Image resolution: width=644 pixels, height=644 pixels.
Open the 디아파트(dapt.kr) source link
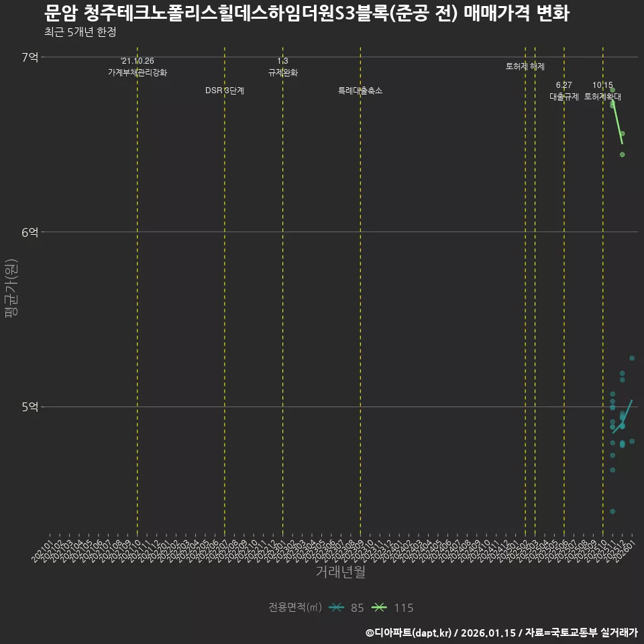[411, 631]
